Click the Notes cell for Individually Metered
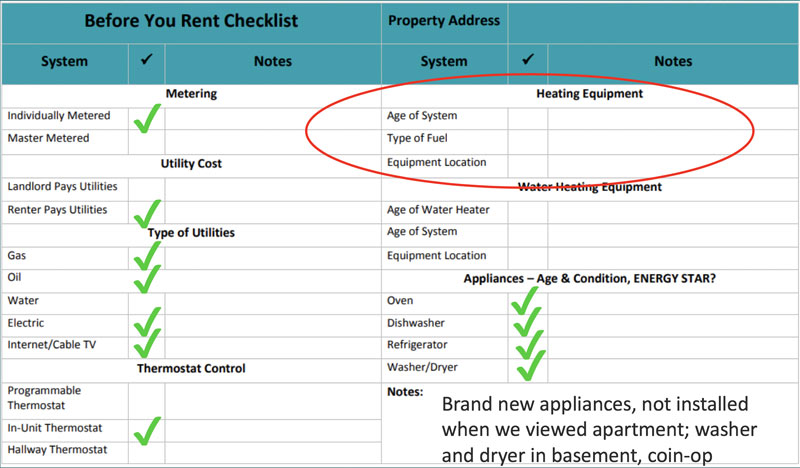The image size is (800, 468). pos(273,118)
